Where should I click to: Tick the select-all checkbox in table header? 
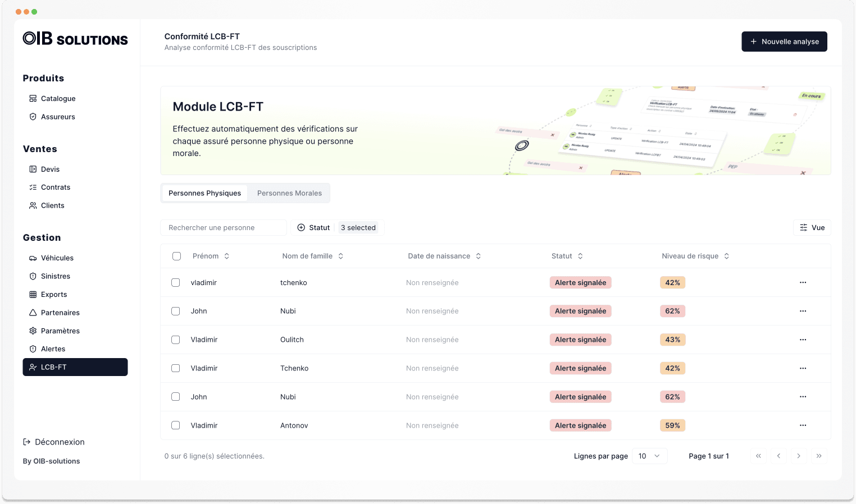point(176,255)
